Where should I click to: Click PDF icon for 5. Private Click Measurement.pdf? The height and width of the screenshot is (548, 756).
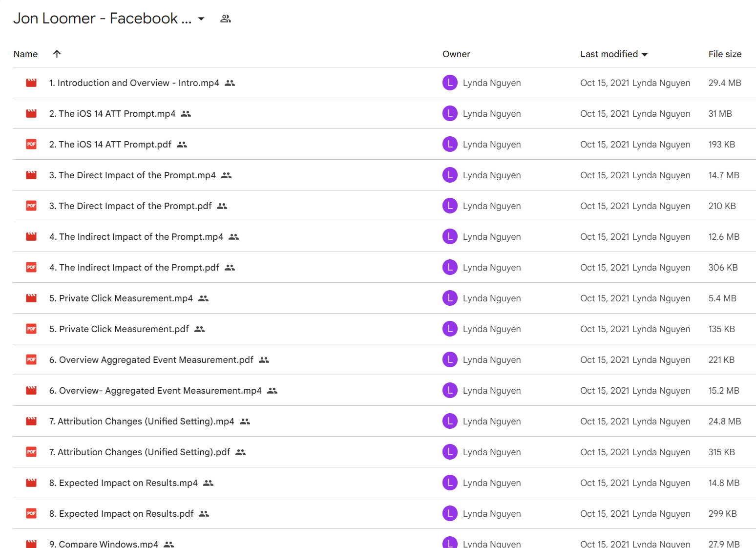[31, 329]
